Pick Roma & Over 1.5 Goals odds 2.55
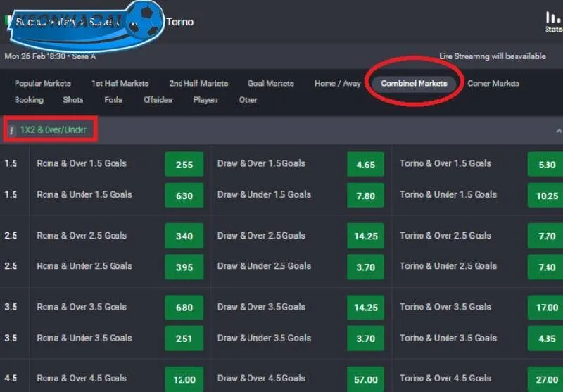The width and height of the screenshot is (563, 392). coord(184,165)
